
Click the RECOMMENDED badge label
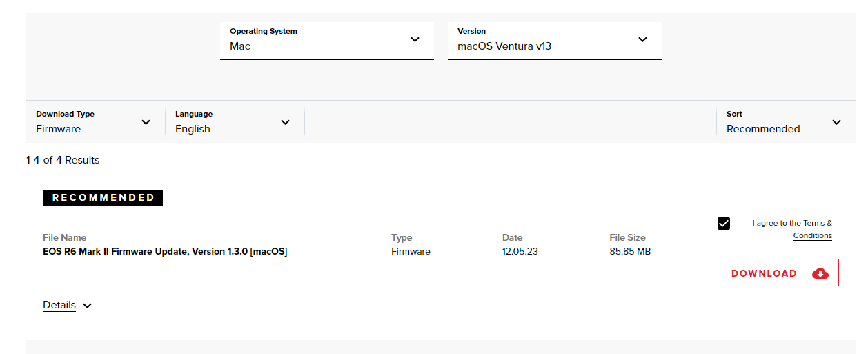tap(103, 198)
